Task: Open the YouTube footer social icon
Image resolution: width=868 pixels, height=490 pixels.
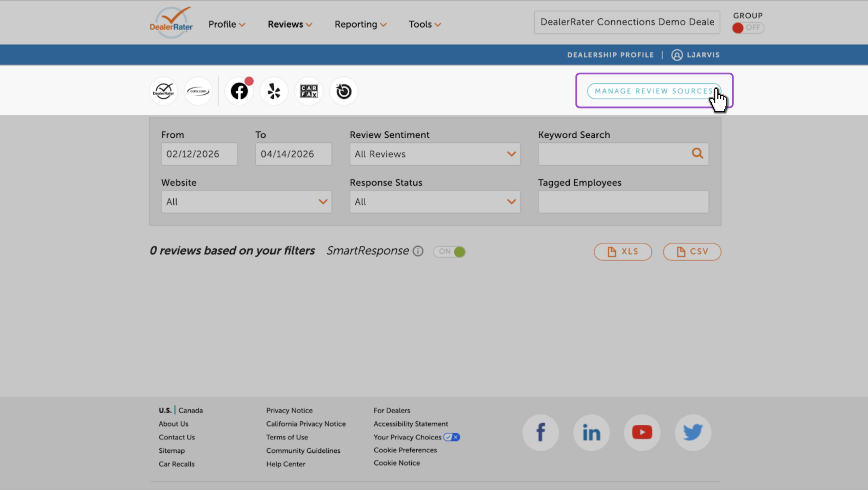Action: (x=642, y=433)
